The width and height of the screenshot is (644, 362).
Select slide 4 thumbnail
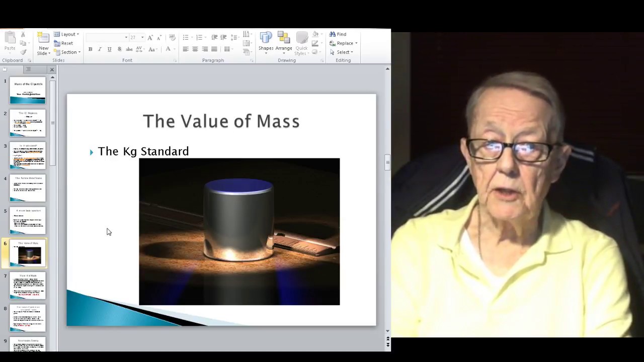pyautogui.click(x=27, y=188)
